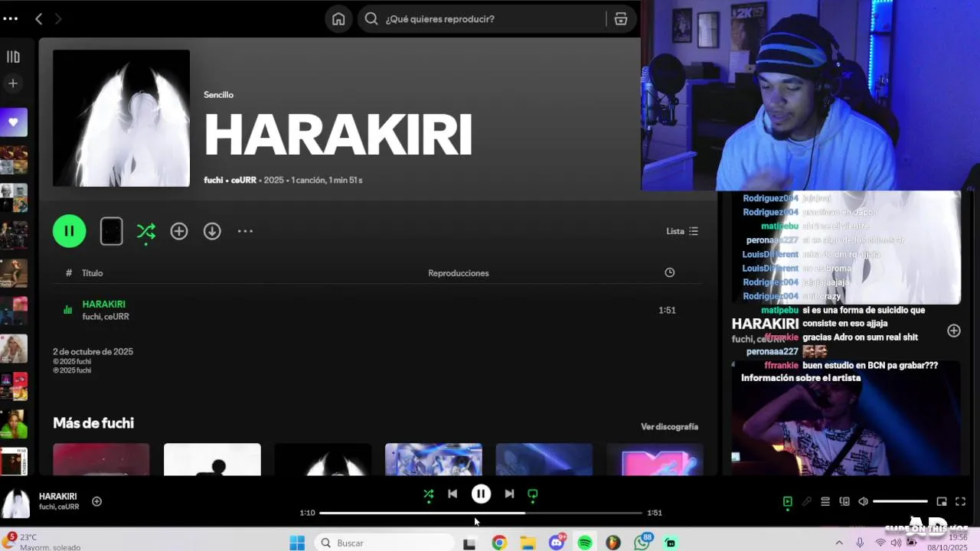
Task: Connect to a device
Action: [x=844, y=502]
